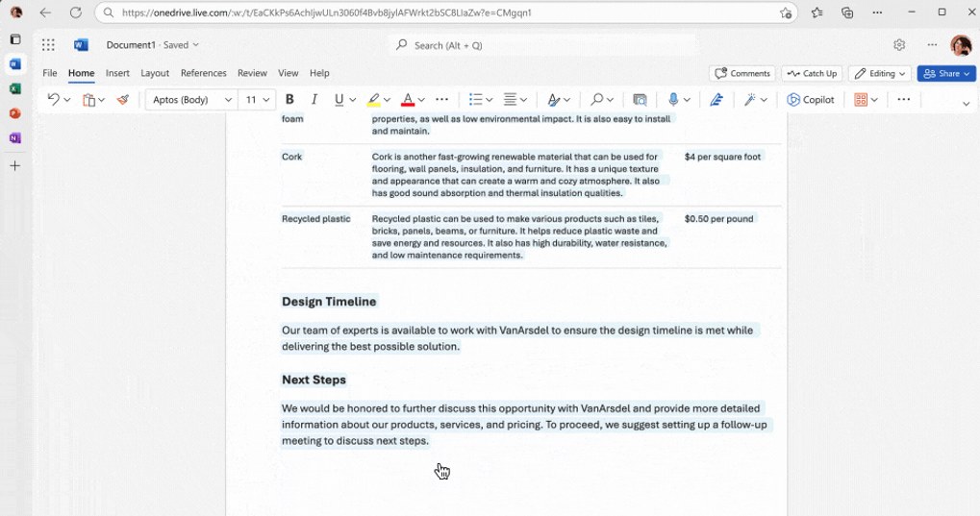
Task: Start Dictate with microphone icon
Action: pos(673,99)
